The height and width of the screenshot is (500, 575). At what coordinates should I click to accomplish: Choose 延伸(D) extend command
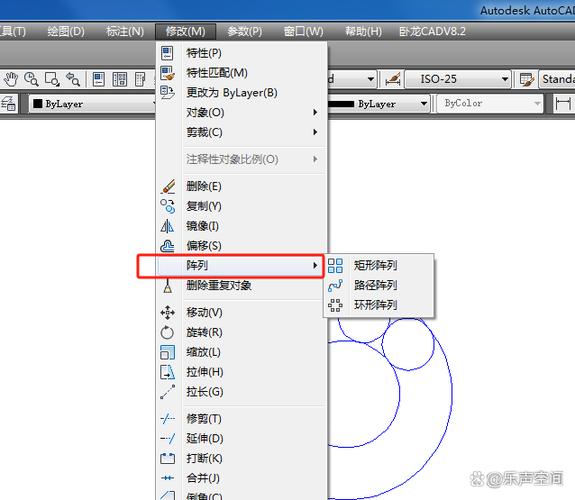pyautogui.click(x=241, y=438)
